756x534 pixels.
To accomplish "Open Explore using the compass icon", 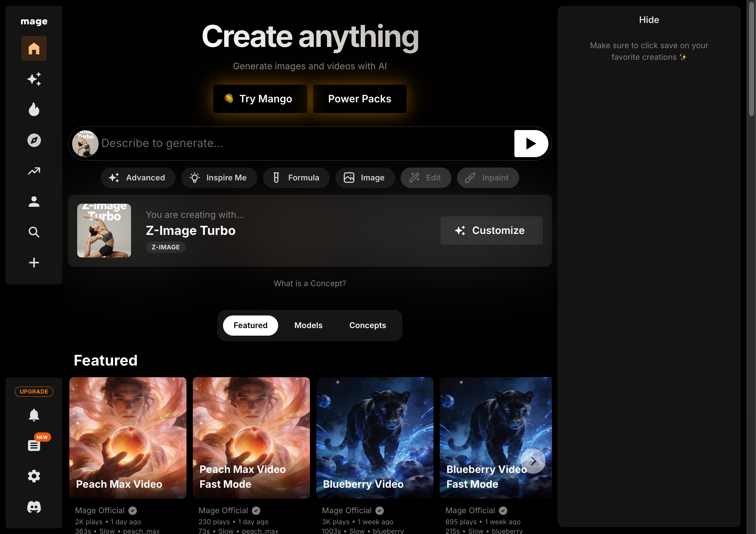I will pyautogui.click(x=34, y=140).
